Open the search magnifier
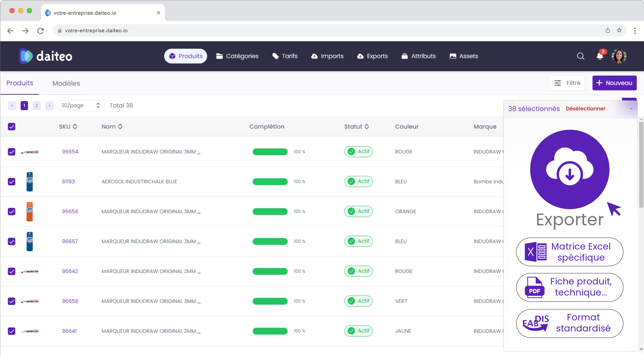The height and width of the screenshot is (356, 644). click(581, 56)
